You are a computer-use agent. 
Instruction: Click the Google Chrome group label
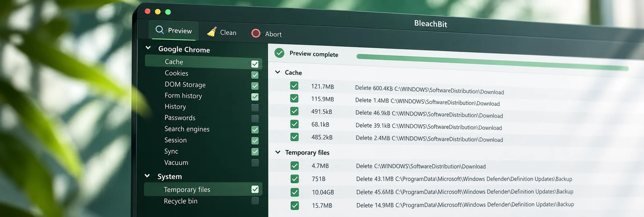[184, 49]
